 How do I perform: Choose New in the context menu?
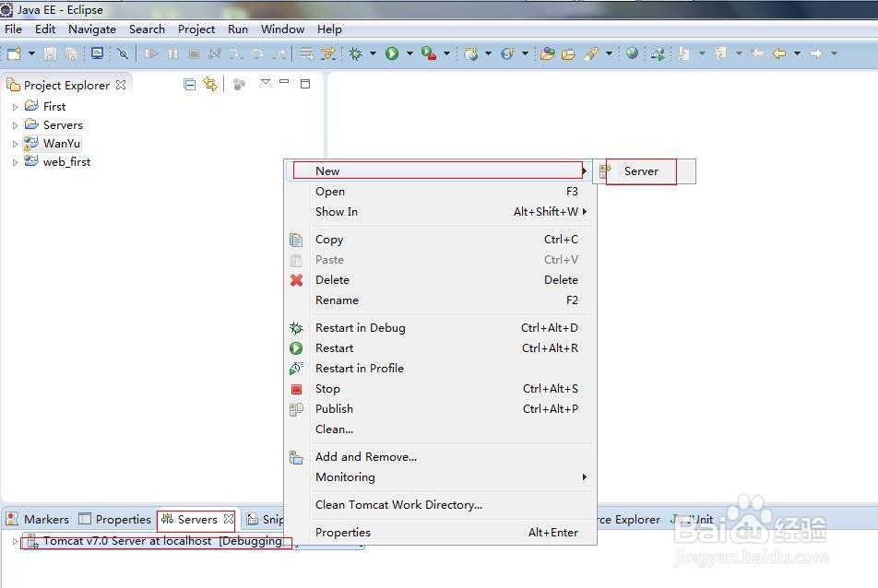440,171
